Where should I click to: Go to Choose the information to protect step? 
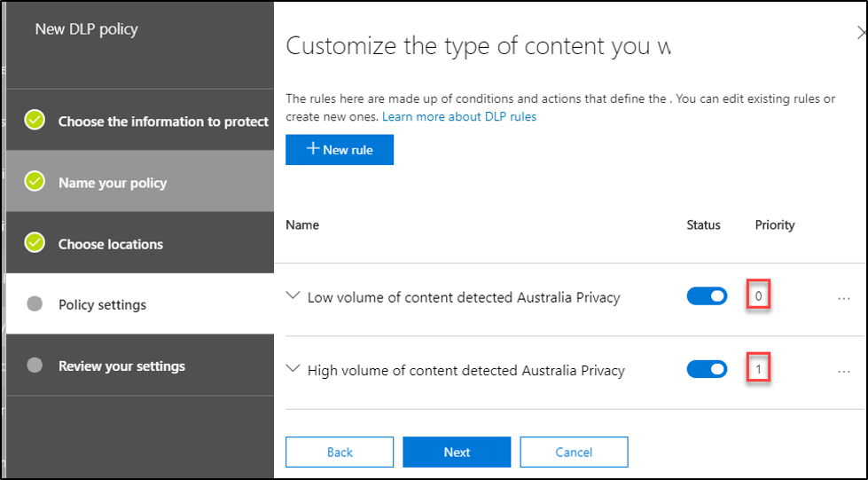point(163,122)
